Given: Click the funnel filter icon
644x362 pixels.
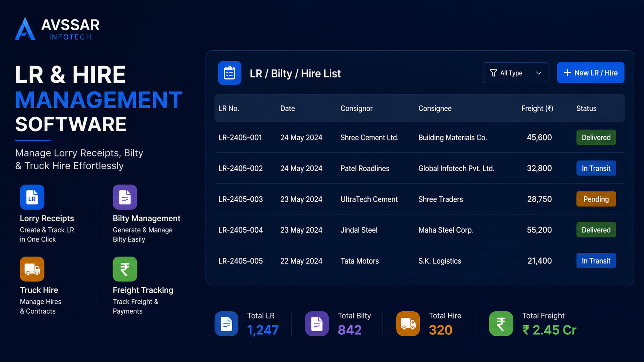Looking at the screenshot, I should coord(493,73).
